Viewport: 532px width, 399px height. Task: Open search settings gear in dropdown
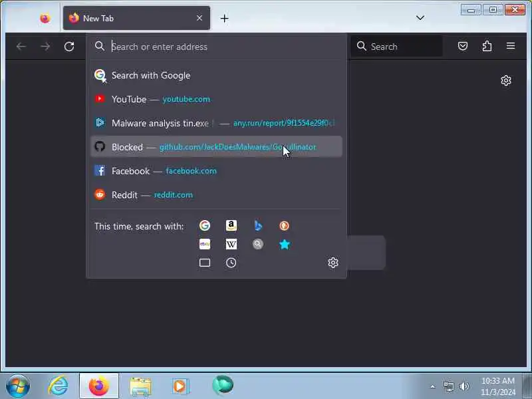[333, 263]
